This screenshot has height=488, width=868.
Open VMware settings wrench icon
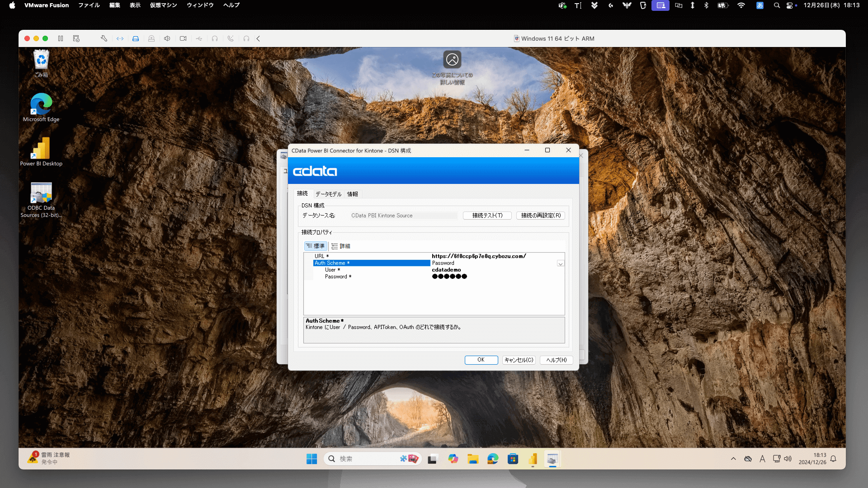[x=104, y=38]
